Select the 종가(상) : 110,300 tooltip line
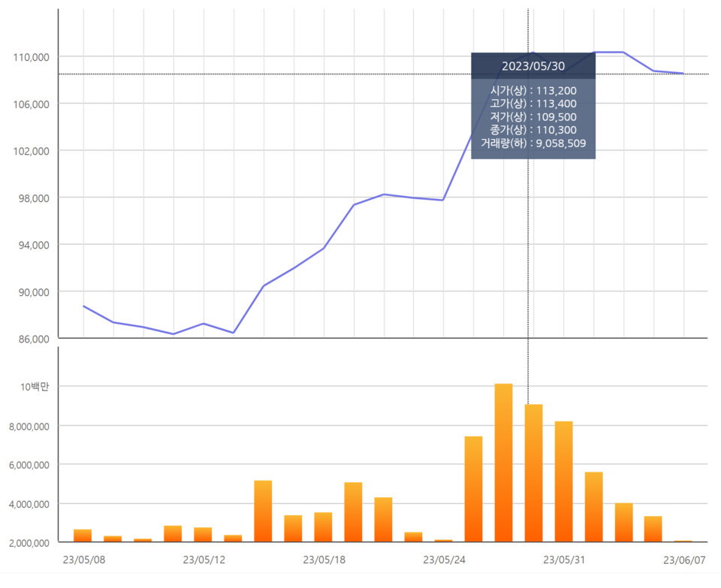The height and width of the screenshot is (588, 721). [533, 130]
